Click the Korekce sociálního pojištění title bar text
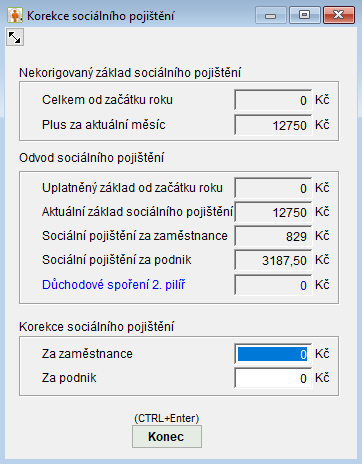The width and height of the screenshot is (362, 464). point(100,16)
